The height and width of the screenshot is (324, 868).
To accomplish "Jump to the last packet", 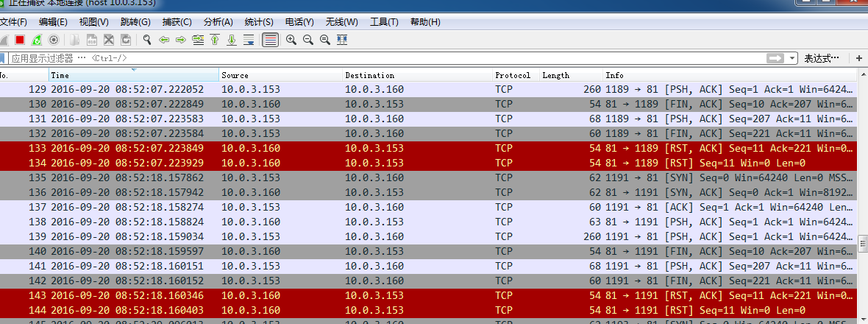I will (x=232, y=40).
